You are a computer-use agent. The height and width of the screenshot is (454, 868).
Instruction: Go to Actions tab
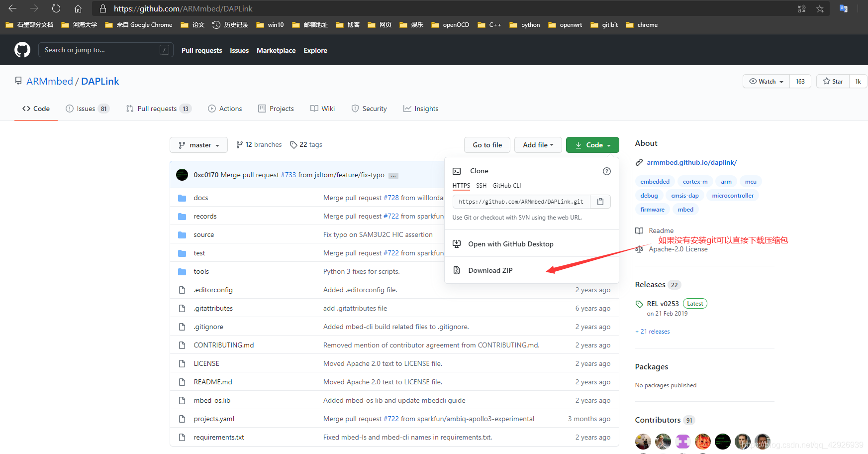tap(225, 109)
